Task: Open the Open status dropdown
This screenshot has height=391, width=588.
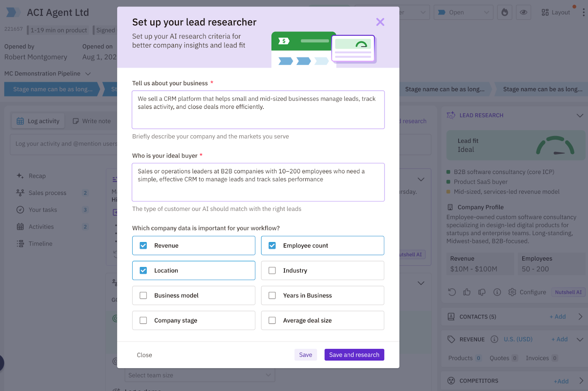Action: pos(463,12)
